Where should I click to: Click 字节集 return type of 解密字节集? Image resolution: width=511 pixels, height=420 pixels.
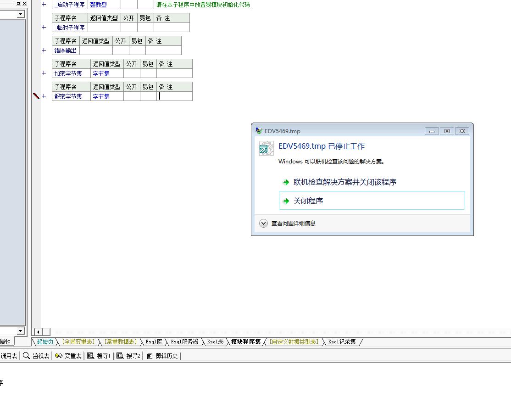(x=107, y=96)
